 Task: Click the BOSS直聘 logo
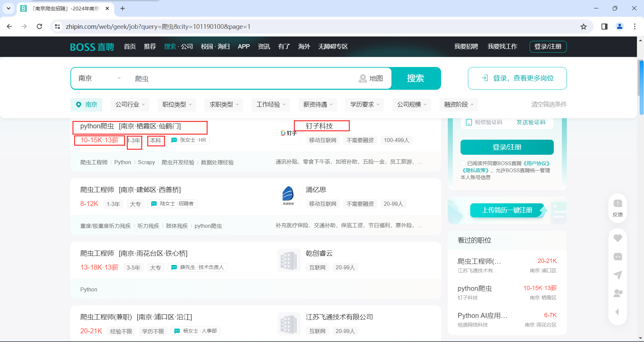[92, 47]
